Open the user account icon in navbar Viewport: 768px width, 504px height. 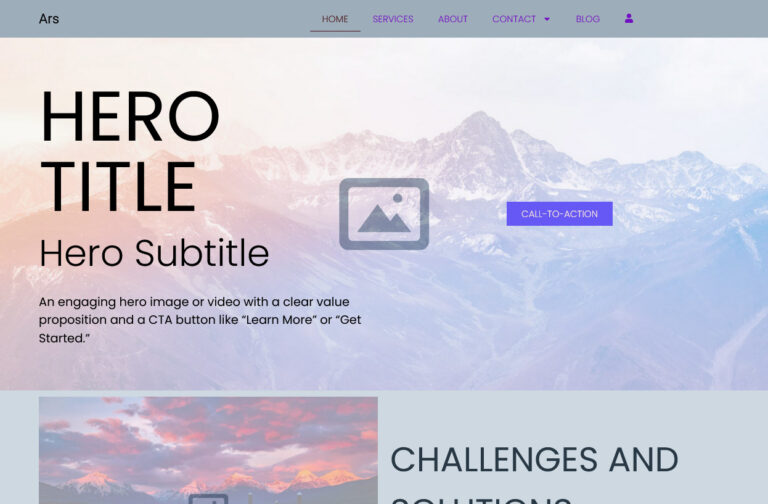(x=629, y=19)
